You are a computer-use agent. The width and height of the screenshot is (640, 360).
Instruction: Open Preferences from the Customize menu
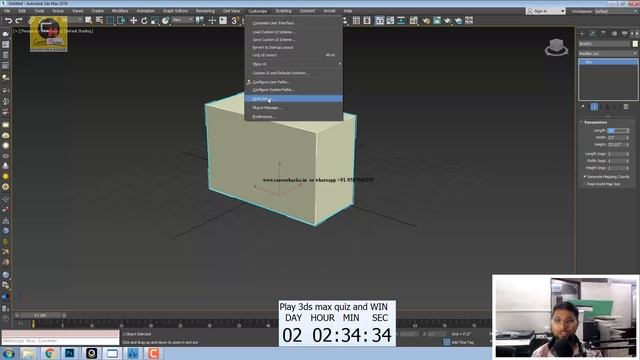coord(293,117)
